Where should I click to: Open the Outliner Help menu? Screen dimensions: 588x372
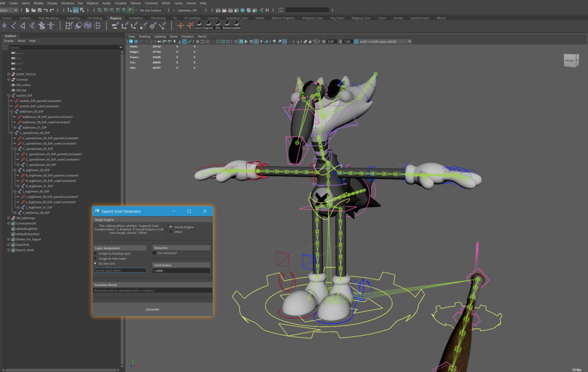coord(32,40)
